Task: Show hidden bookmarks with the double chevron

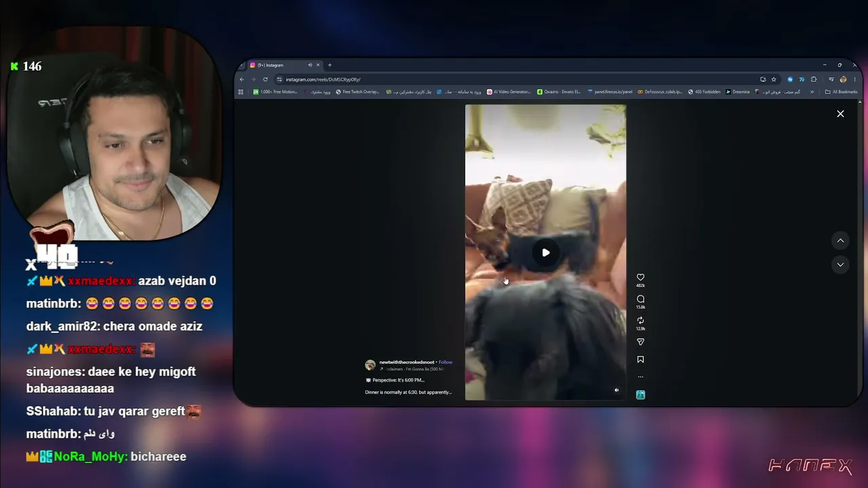Action: pyautogui.click(x=812, y=91)
